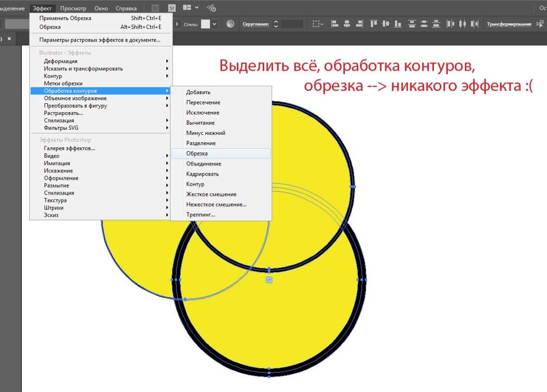Click the center point of selected circle
The height and width of the screenshot is (392, 547).
[269, 280]
